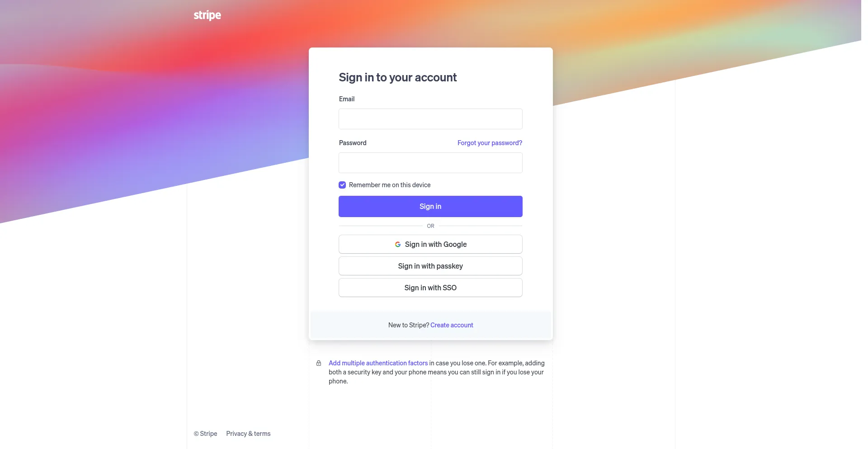Select Sign in with passkey

pos(430,266)
